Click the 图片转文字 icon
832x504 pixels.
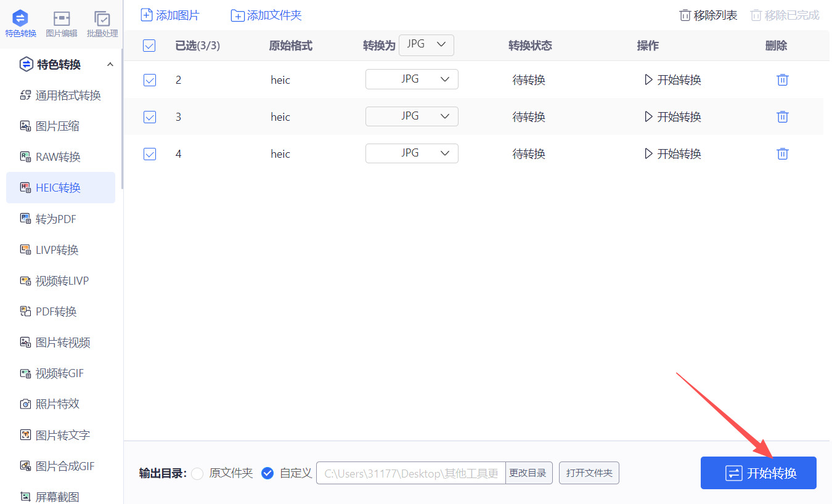[25, 435]
